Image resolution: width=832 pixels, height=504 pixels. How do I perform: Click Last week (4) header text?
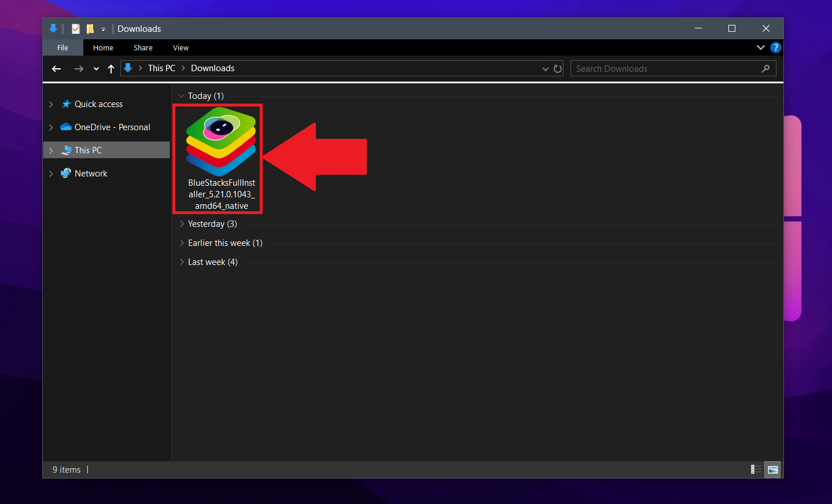coord(212,262)
